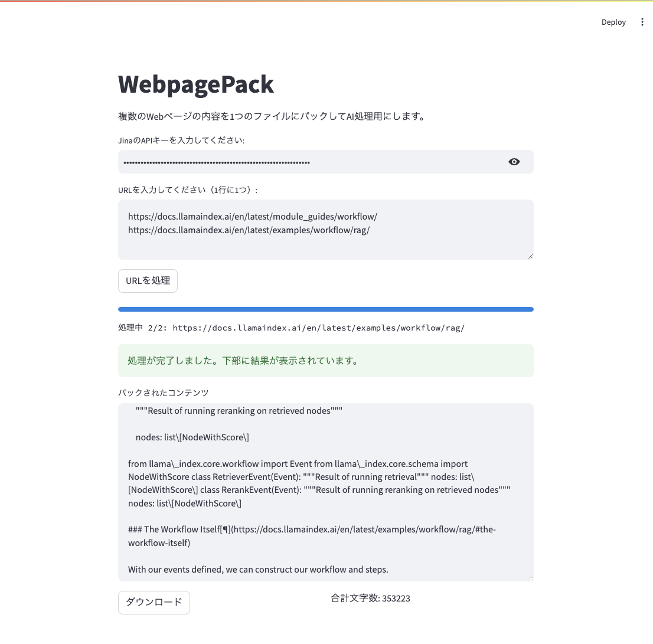
Task: Click the blue progress bar
Action: click(326, 309)
